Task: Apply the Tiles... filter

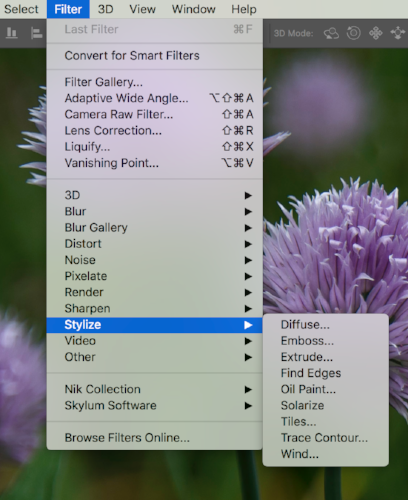Action: pyautogui.click(x=326, y=422)
